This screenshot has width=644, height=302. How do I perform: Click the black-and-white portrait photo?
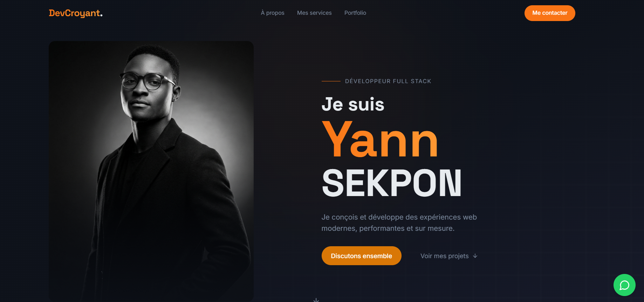point(151,171)
